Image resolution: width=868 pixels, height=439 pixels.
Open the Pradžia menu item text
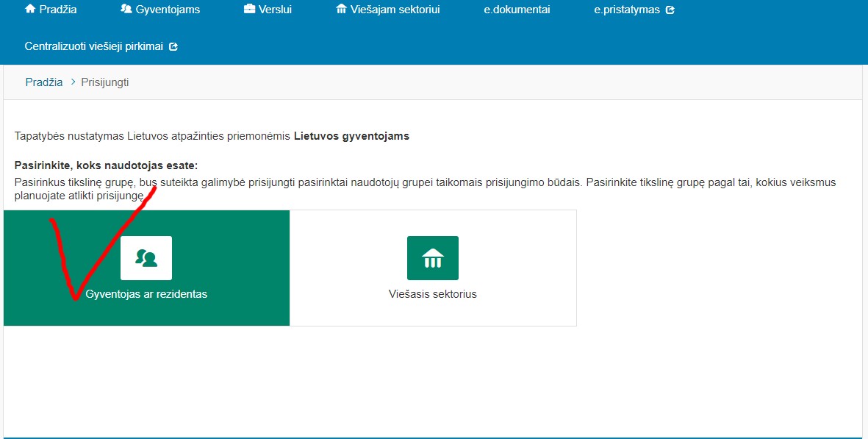click(58, 10)
